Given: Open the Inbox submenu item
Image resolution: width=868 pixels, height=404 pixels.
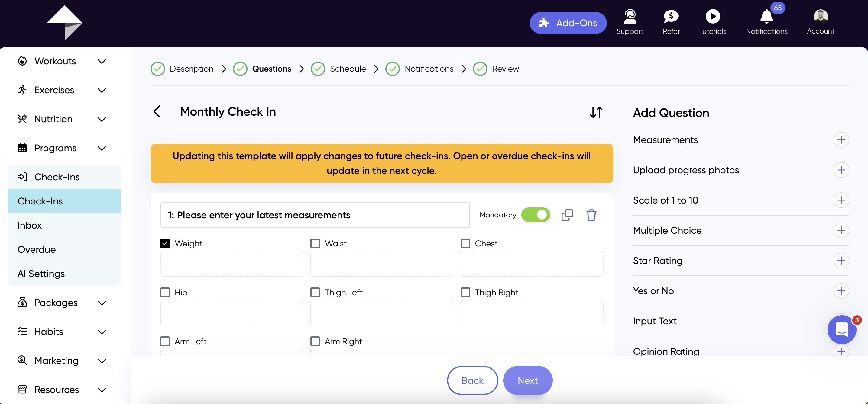Looking at the screenshot, I should click(64, 225).
